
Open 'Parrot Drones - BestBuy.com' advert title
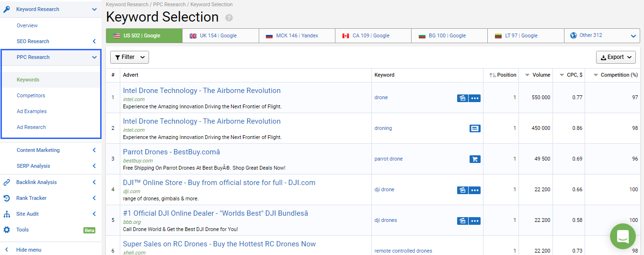(171, 152)
